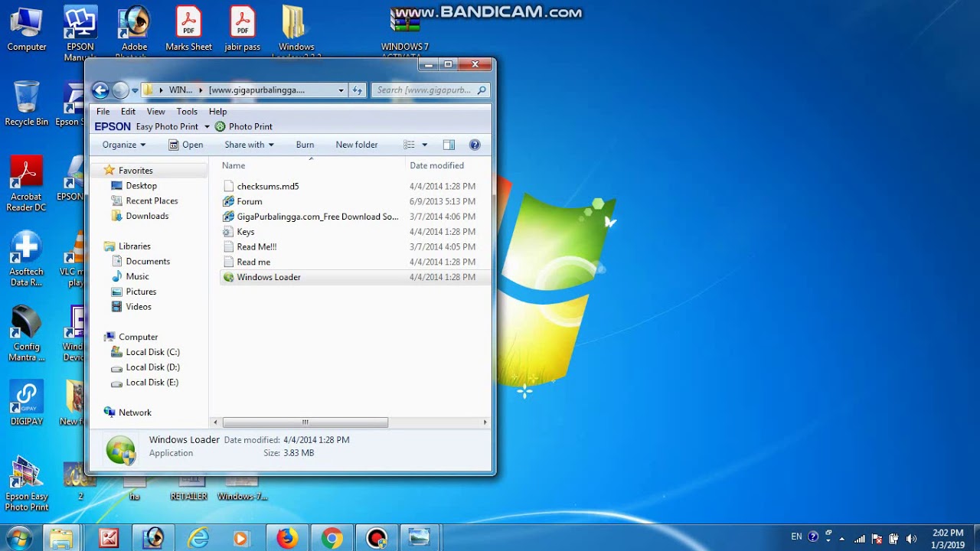Open the Tools menu
Viewport: 980px width, 551px height.
coord(187,112)
